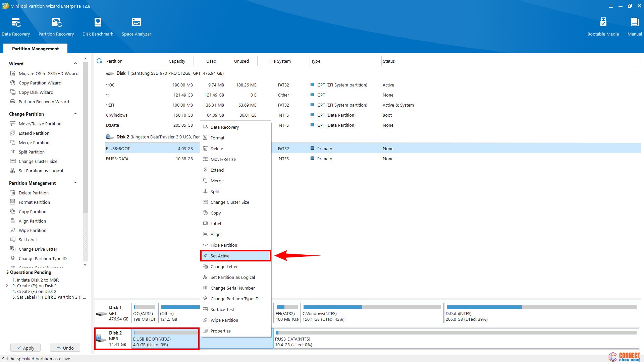Click the Migrate OS to SSD/HD Wizard icon

(x=13, y=73)
